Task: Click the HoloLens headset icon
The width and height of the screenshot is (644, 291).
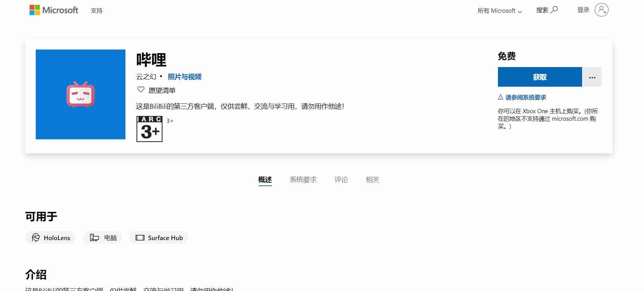Action: [36, 238]
